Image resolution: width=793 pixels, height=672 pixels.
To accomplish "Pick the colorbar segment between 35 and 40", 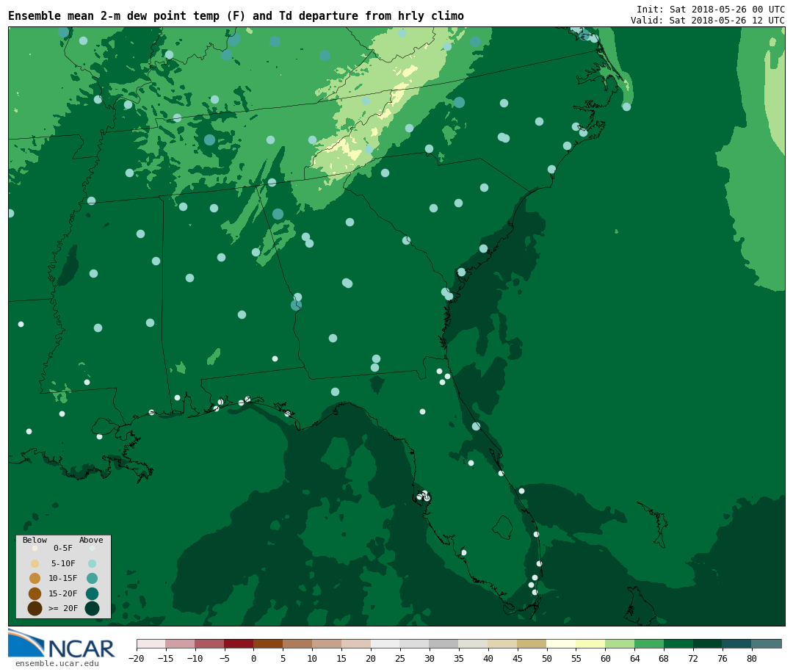I will pos(474,643).
